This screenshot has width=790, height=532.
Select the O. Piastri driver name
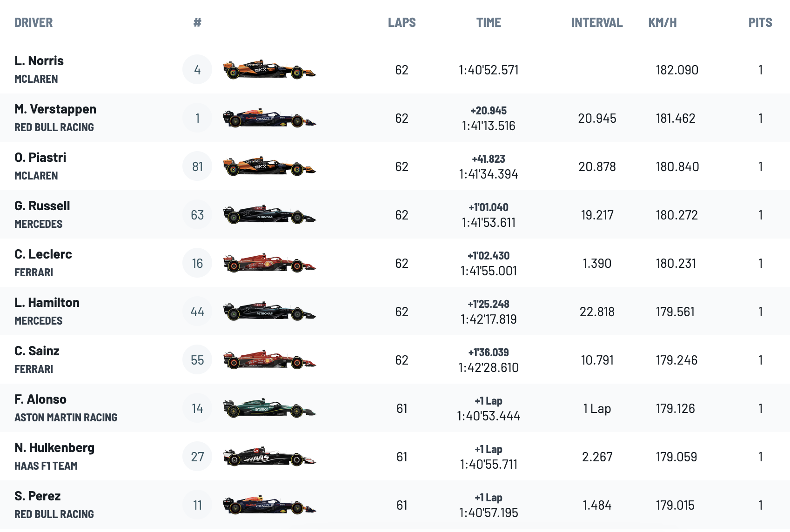tap(40, 157)
